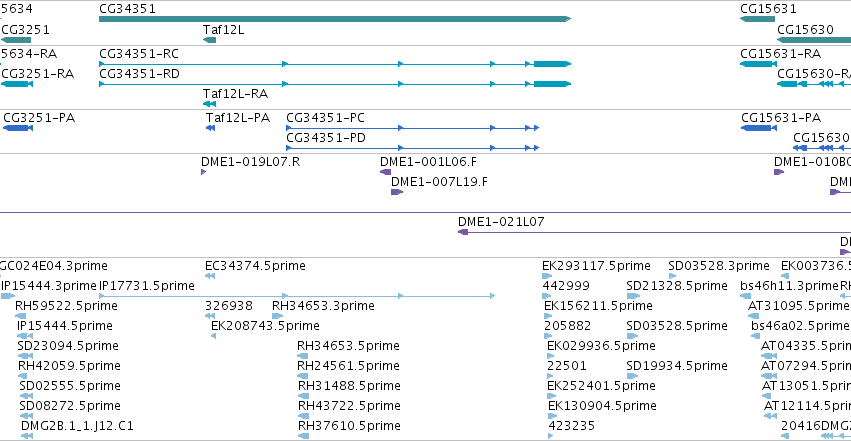Viewport: 851px width, 441px height.
Task: Select the CG34351-PC protein track
Action: click(412, 128)
